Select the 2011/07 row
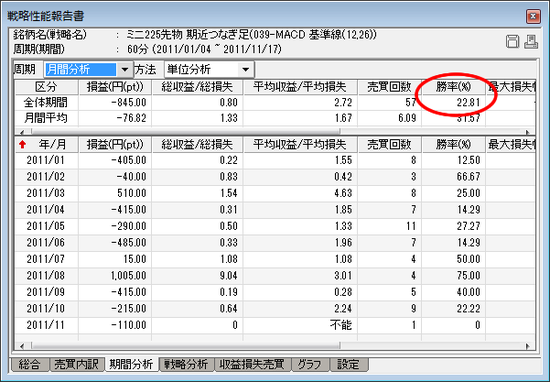This screenshot has height=382, width=550. (x=275, y=259)
